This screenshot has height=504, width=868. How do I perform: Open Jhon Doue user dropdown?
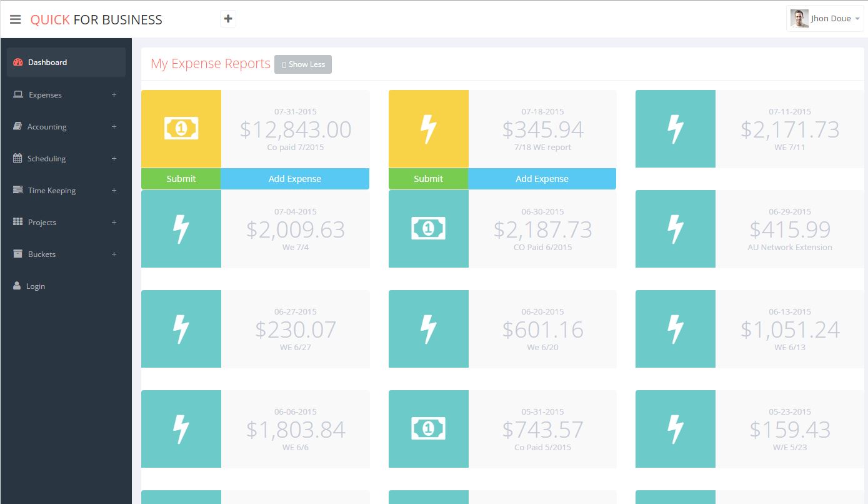[825, 19]
